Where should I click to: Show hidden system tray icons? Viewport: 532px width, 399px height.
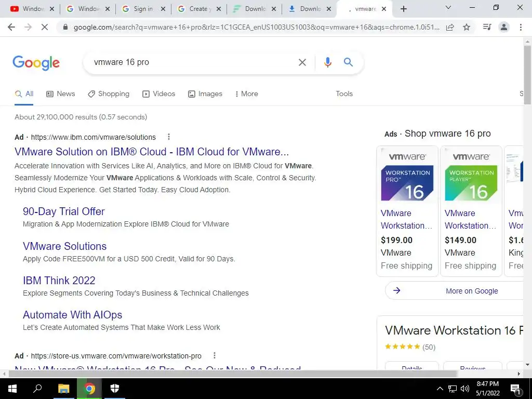pyautogui.click(x=440, y=389)
